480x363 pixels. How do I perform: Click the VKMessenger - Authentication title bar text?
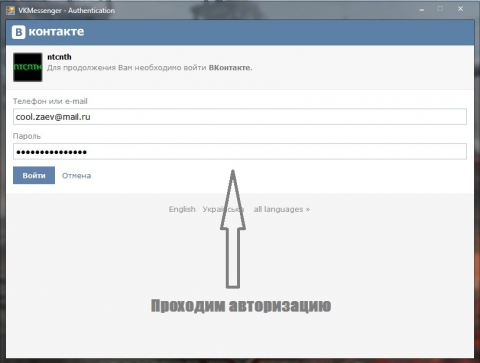click(67, 11)
